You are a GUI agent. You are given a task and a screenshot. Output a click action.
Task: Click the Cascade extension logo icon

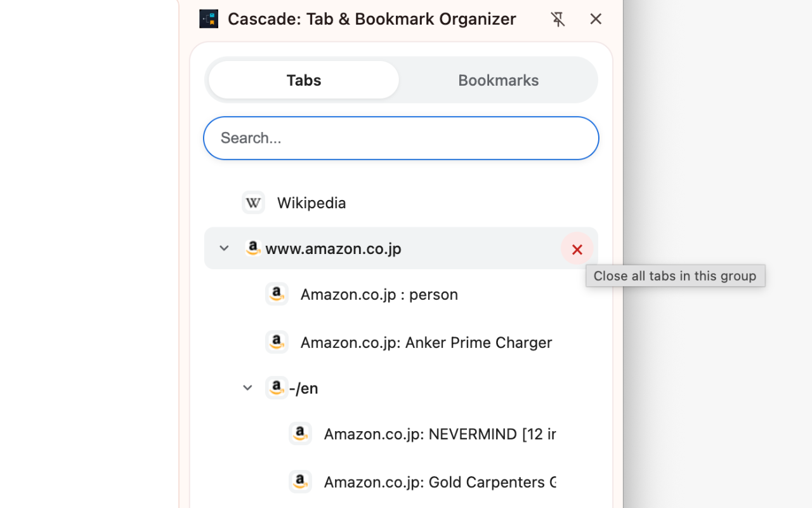tap(209, 19)
